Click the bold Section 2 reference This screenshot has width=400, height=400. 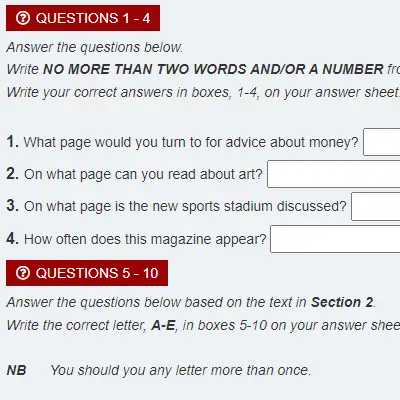pos(342,302)
